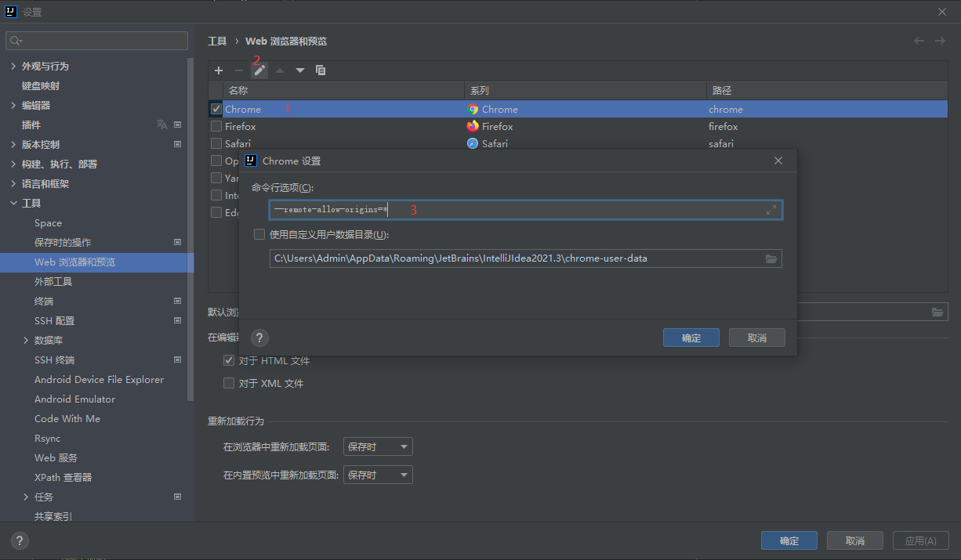Edit selected browser with pencil icon
Image resolution: width=961 pixels, height=560 pixels.
pos(259,70)
